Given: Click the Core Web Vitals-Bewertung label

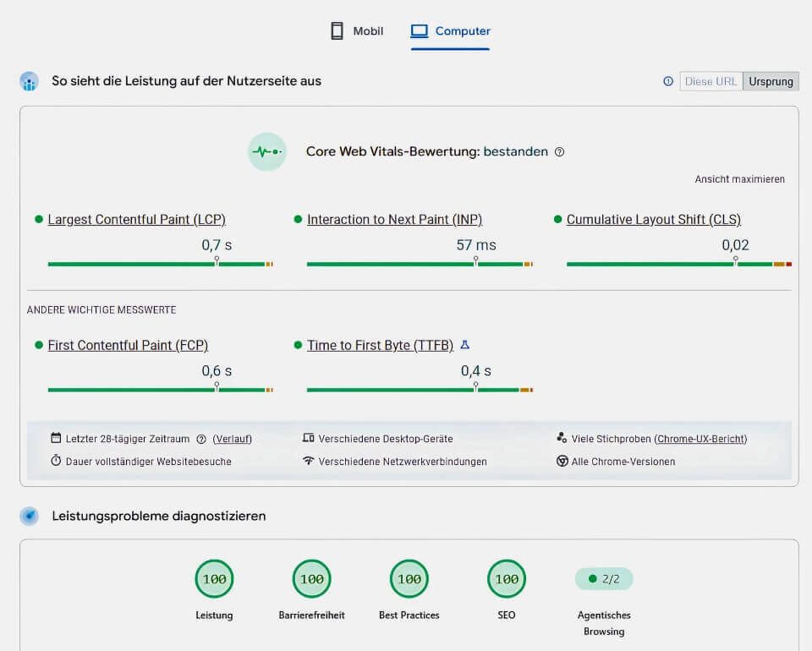Looking at the screenshot, I should [393, 151].
